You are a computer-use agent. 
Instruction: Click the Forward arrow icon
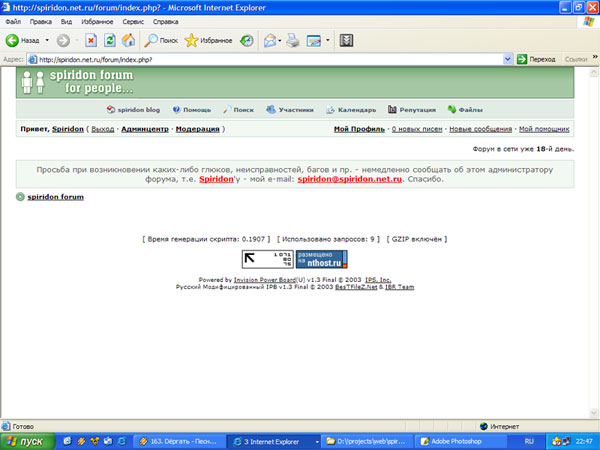[x=64, y=40]
